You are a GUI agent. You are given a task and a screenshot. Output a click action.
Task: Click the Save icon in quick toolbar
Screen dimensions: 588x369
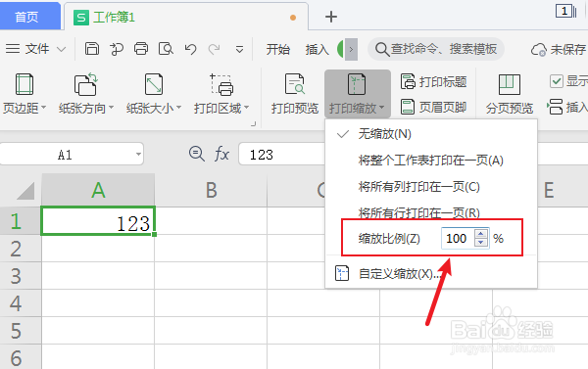coord(92,49)
